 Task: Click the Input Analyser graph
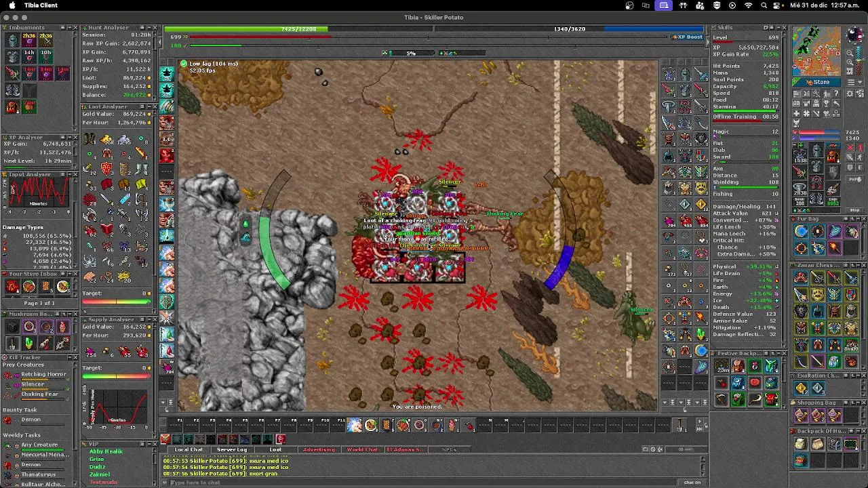point(38,194)
